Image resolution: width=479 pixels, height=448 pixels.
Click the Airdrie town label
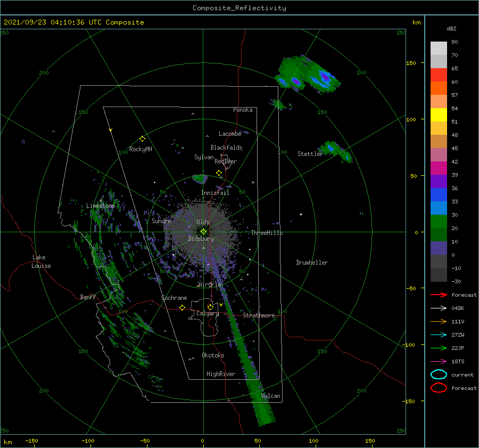tap(210, 284)
